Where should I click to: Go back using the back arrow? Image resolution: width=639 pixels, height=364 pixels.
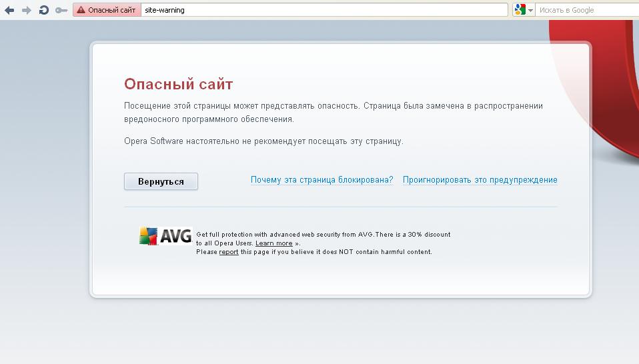pyautogui.click(x=9, y=10)
